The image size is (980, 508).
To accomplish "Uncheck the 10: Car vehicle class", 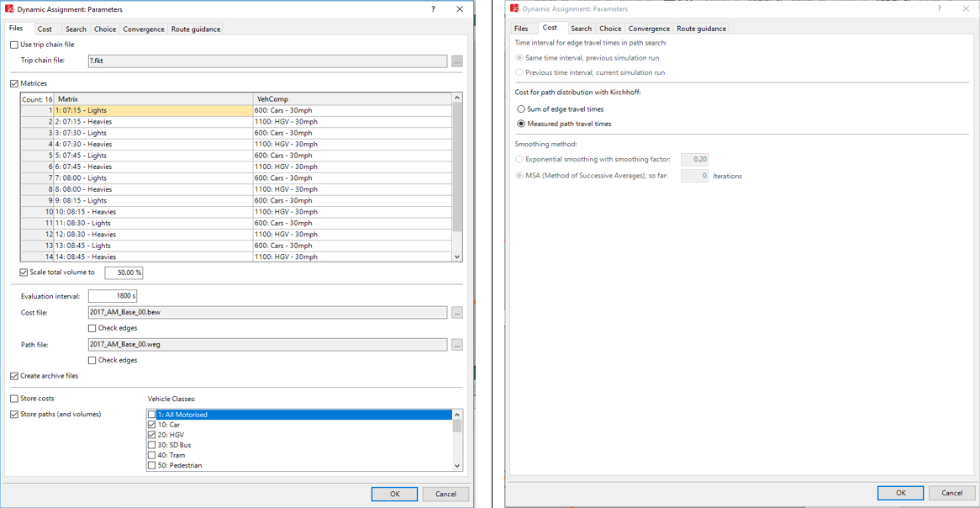I will (x=152, y=424).
